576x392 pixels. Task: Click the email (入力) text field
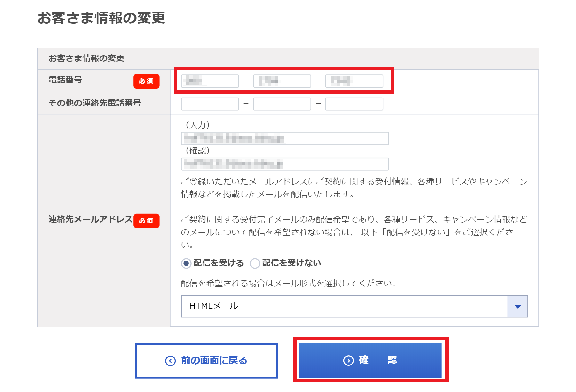pyautogui.click(x=285, y=138)
